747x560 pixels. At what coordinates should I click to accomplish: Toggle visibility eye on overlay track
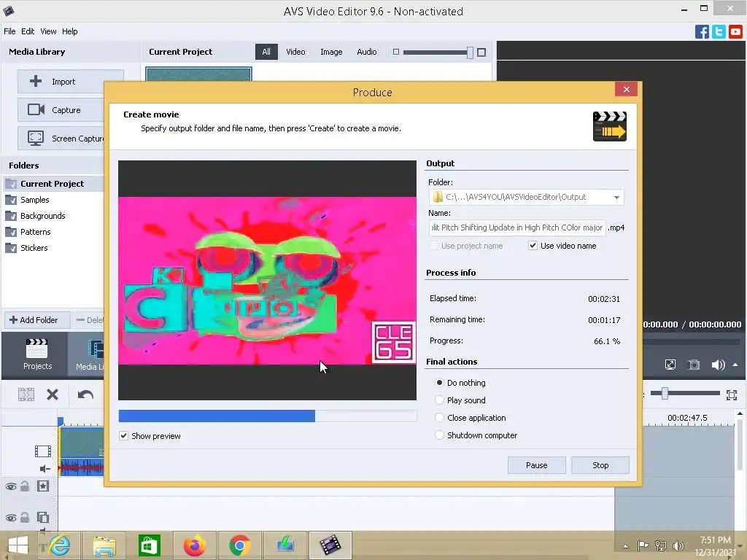pos(10,518)
